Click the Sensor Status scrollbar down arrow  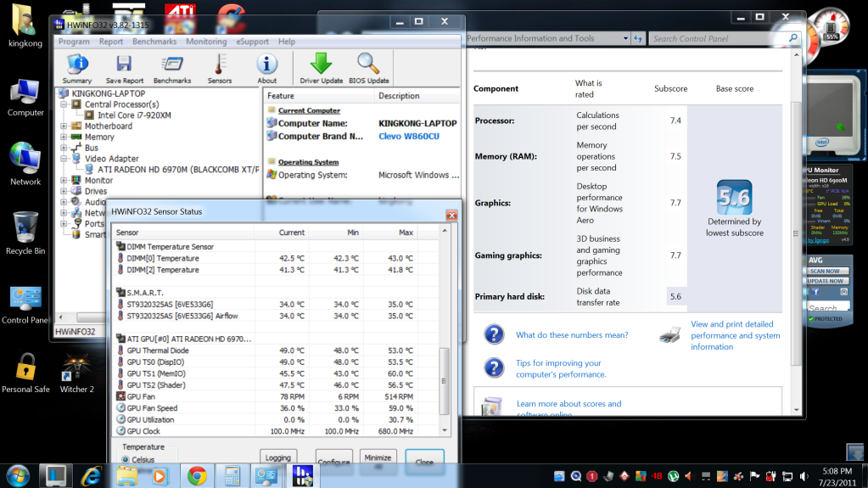444,430
